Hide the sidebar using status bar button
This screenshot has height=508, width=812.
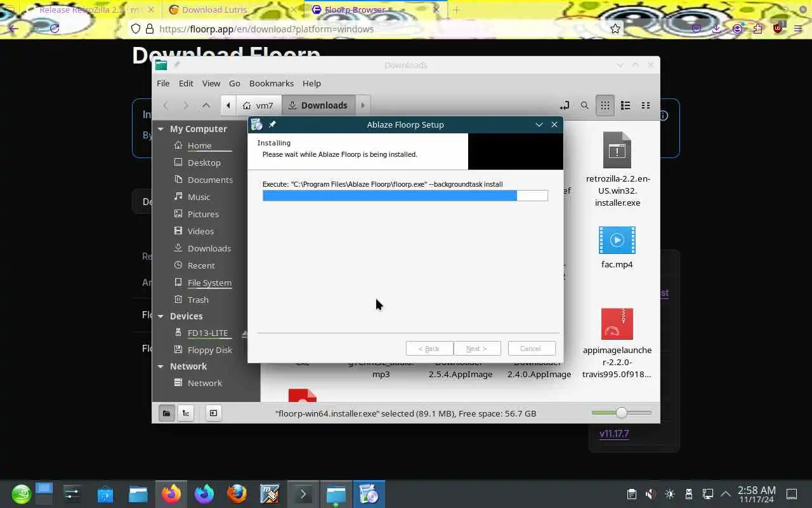(213, 413)
